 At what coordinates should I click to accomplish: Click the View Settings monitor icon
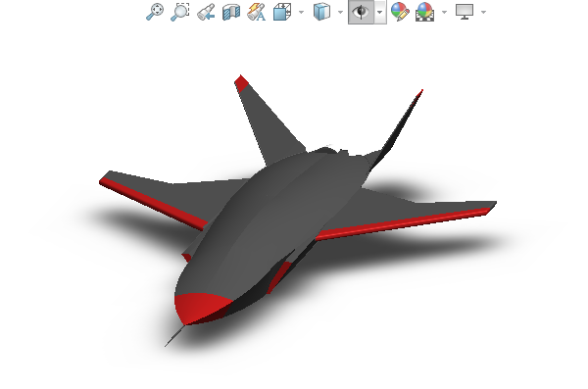coord(465,12)
